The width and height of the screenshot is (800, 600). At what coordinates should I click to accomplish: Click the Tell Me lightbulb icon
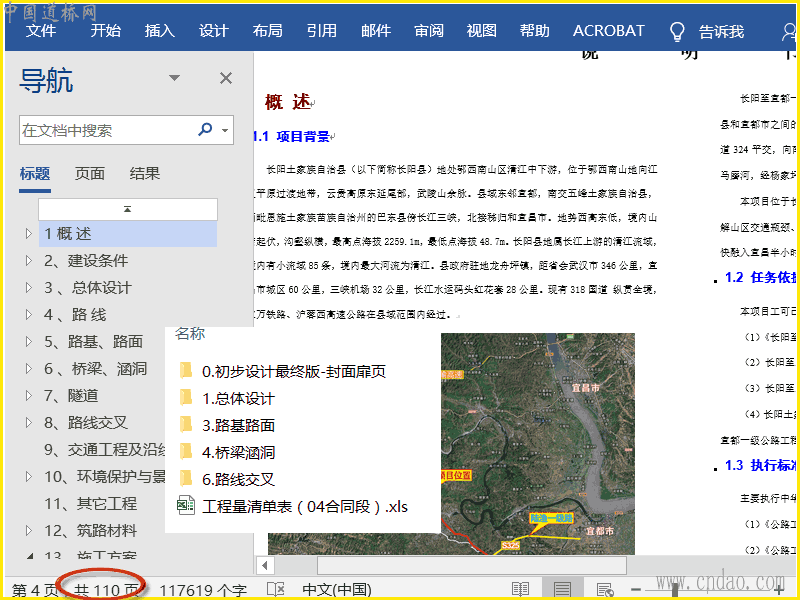[677, 31]
